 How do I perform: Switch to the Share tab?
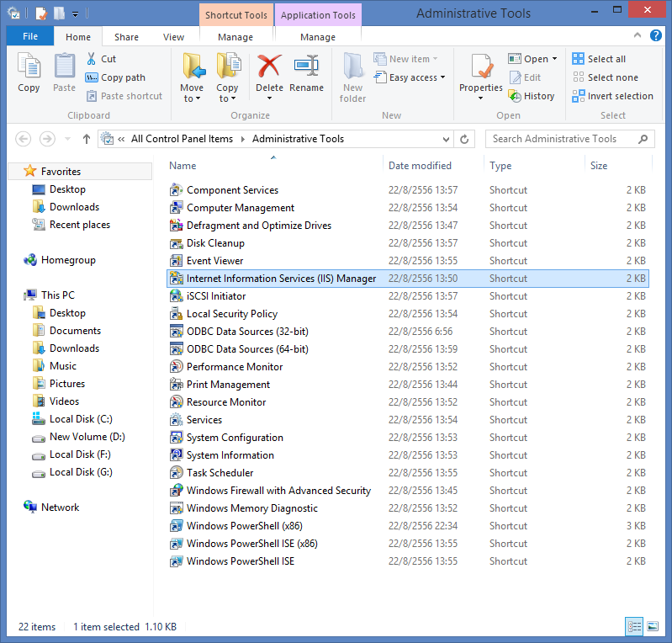(126, 37)
